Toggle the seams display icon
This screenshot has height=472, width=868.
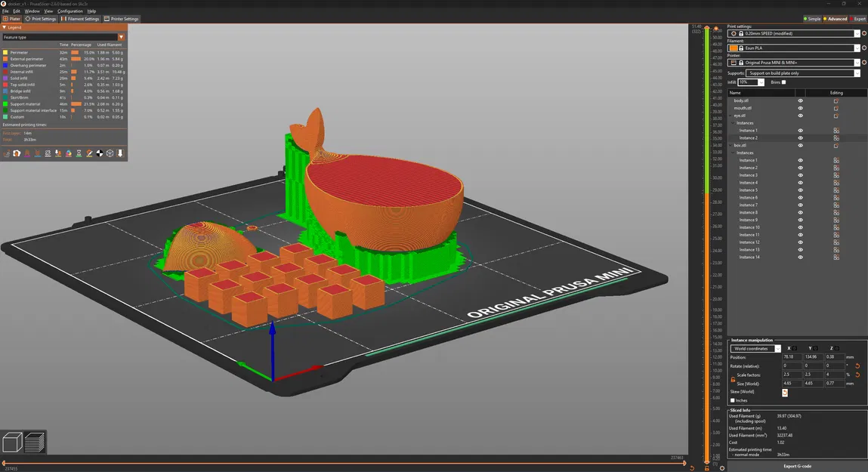pyautogui.click(x=48, y=153)
